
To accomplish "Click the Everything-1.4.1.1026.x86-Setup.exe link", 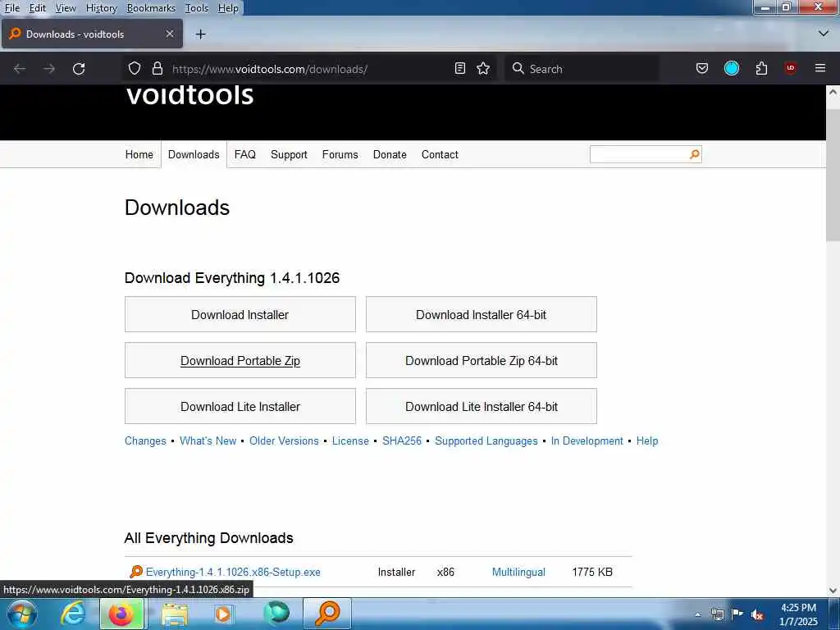I will click(233, 572).
